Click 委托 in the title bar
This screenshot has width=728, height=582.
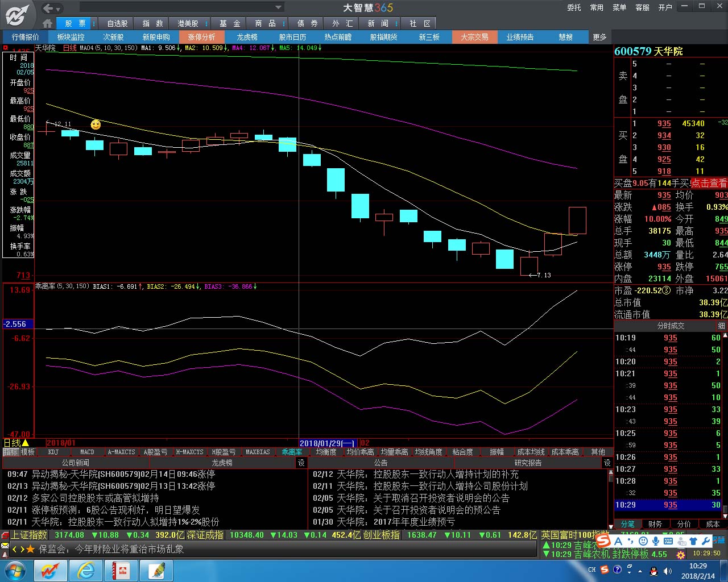(574, 7)
